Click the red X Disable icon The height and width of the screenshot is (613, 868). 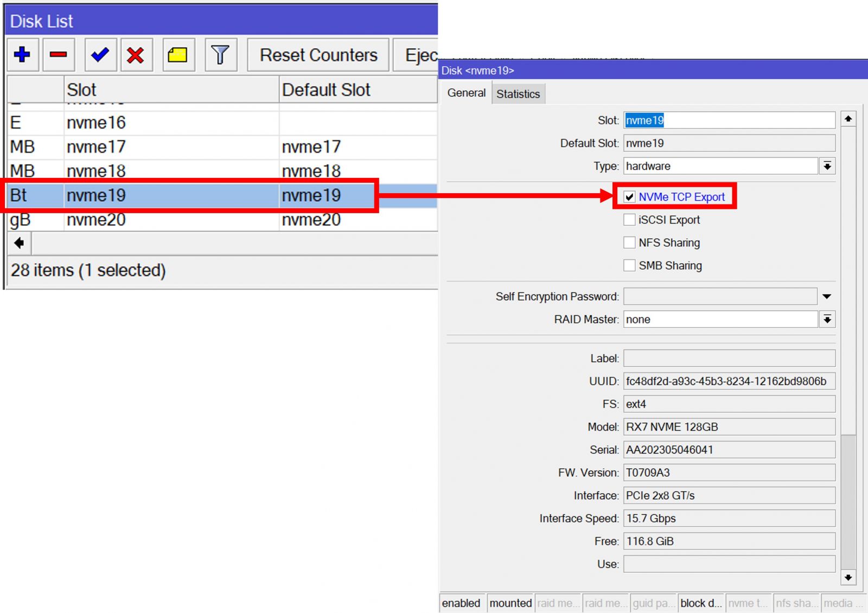(x=136, y=55)
